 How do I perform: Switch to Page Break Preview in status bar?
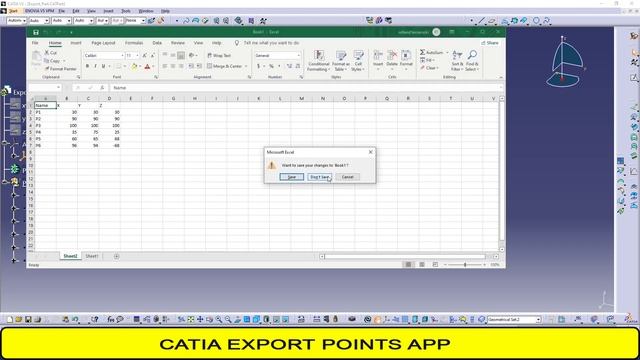(x=435, y=265)
